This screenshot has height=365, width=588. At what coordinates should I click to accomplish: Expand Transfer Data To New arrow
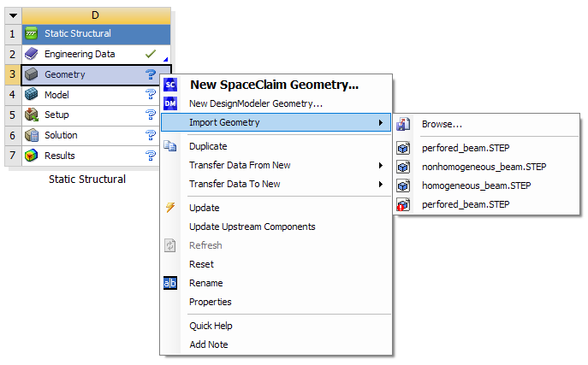(x=381, y=184)
